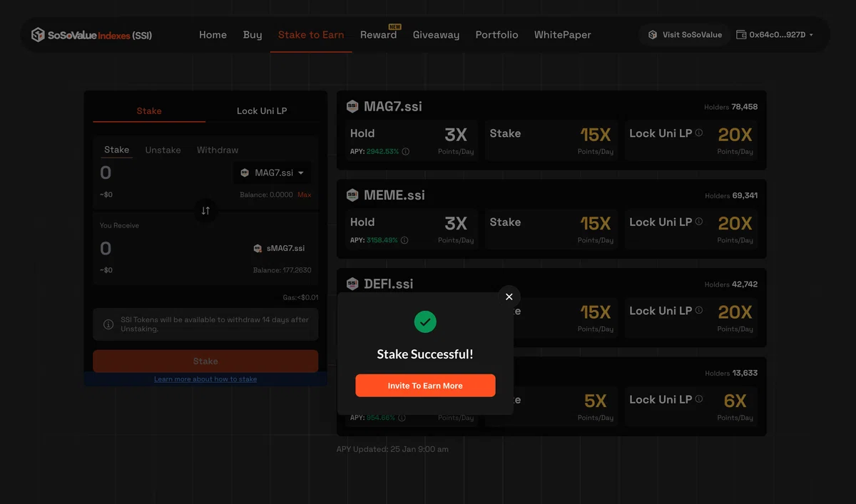Open the WhitePaper link in navigation

pos(562,35)
